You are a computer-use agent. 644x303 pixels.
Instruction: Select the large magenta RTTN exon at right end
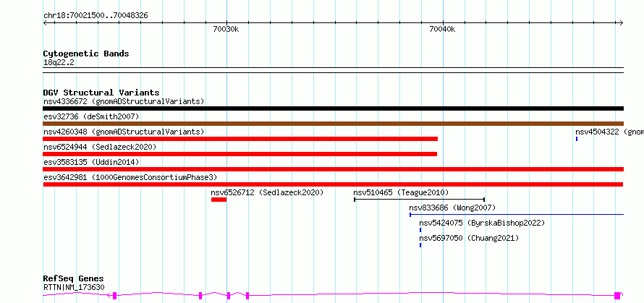(x=617, y=295)
